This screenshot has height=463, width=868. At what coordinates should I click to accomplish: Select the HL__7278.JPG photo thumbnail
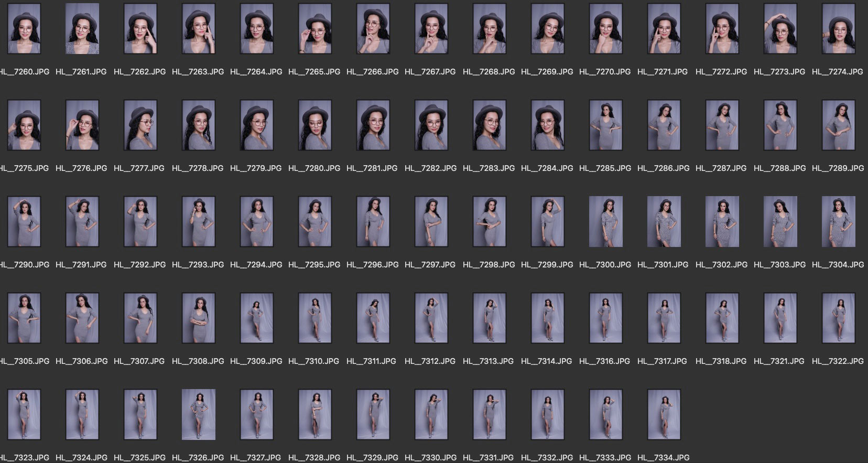pos(199,125)
